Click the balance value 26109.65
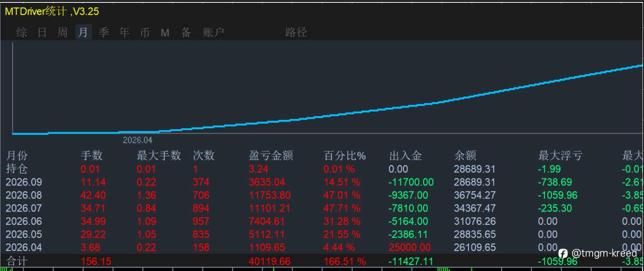The width and height of the screenshot is (644, 271). (474, 247)
